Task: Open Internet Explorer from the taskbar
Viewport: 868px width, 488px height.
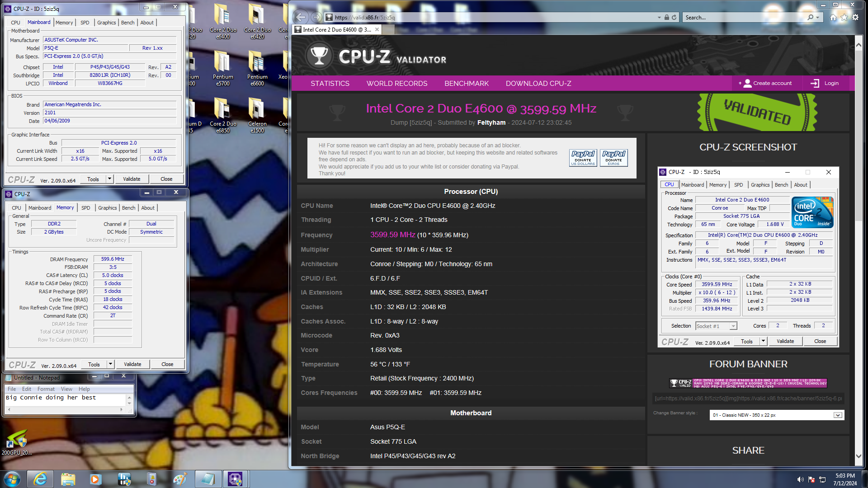Action: coord(40,479)
